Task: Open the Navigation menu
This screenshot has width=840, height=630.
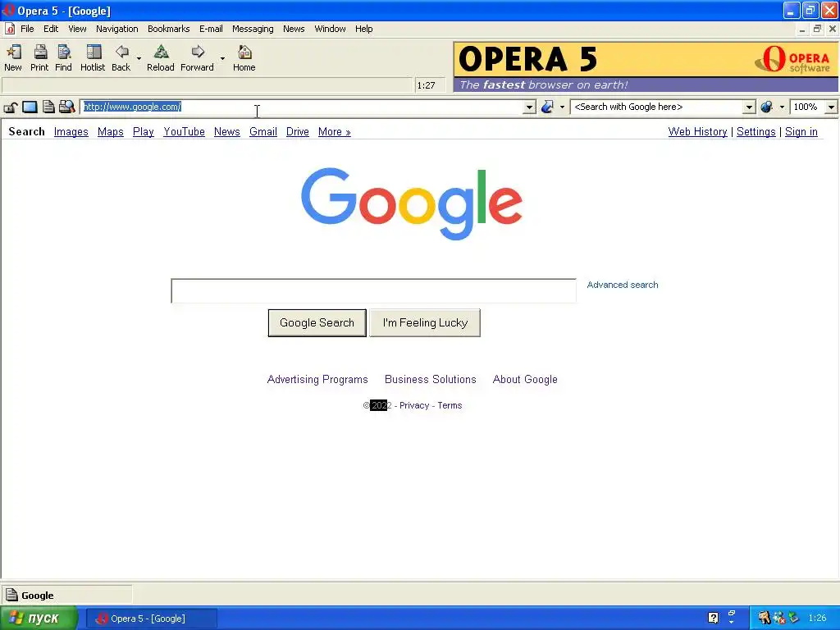Action: 116,29
